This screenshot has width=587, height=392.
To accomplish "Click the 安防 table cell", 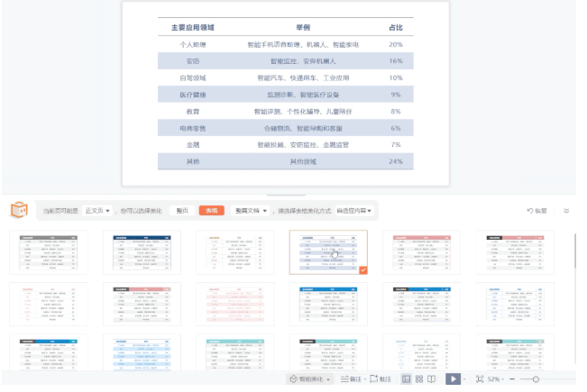I will 193,61.
